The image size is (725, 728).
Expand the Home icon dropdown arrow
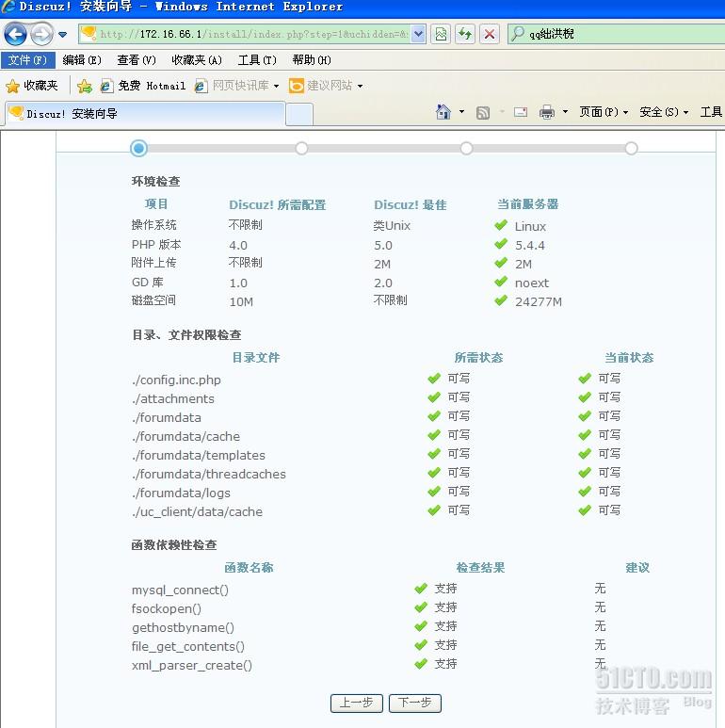461,112
